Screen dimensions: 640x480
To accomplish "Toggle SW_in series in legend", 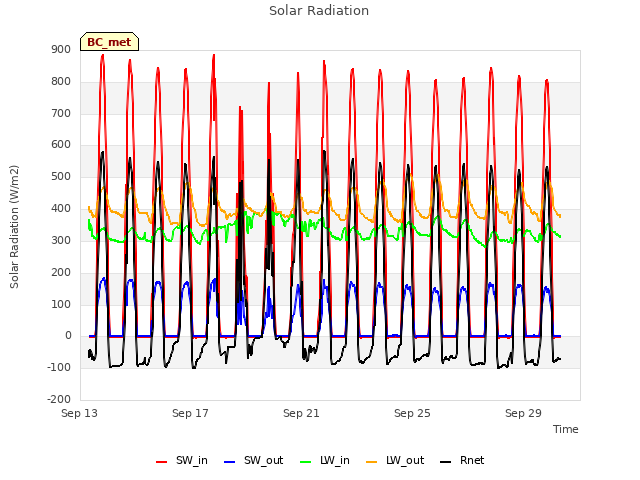I will pyautogui.click(x=182, y=461).
